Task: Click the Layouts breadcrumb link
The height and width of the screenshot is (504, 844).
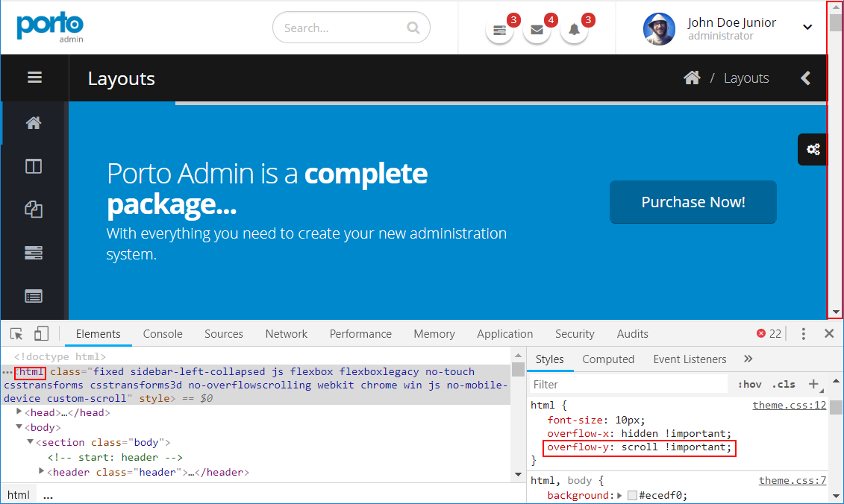Action: click(746, 78)
